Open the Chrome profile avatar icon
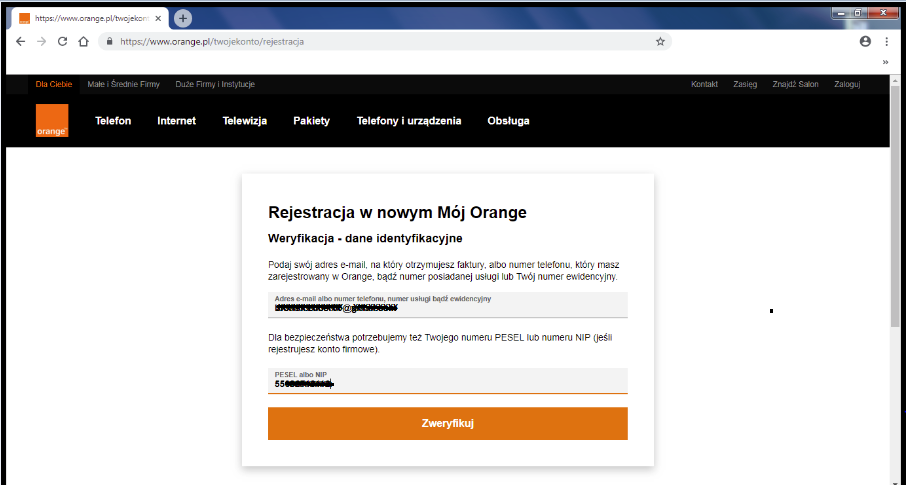The height and width of the screenshot is (485, 906). click(865, 42)
